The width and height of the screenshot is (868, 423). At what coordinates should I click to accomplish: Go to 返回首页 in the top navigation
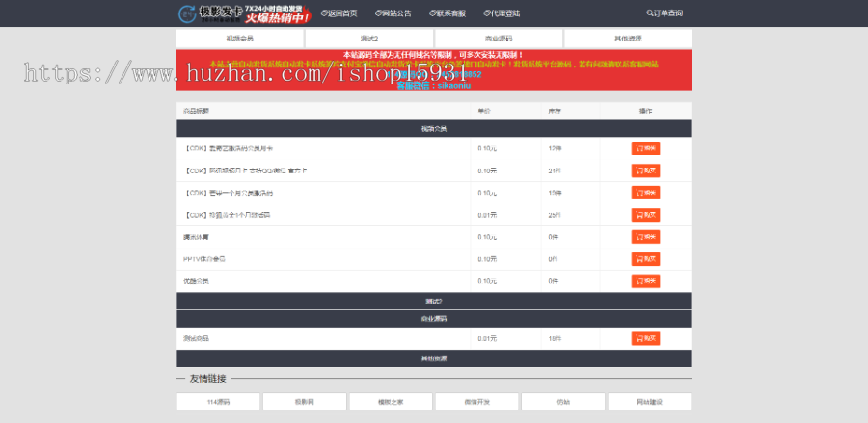click(x=339, y=13)
